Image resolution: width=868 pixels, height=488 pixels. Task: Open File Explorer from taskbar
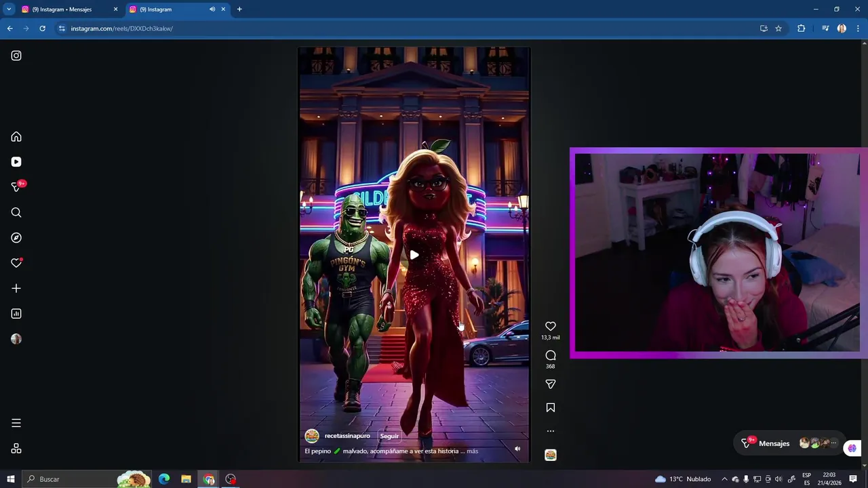tap(186, 479)
